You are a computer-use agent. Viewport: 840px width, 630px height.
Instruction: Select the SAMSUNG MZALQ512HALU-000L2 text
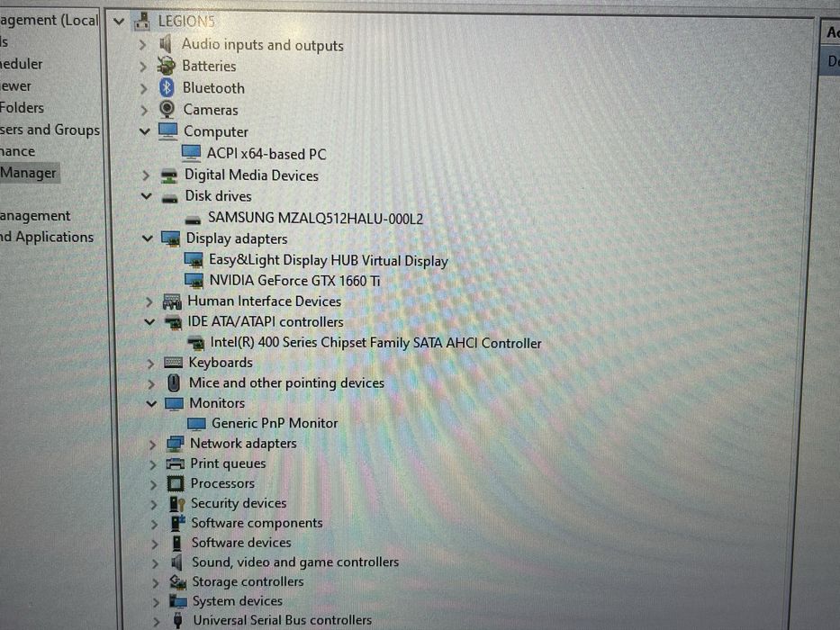coord(315,219)
